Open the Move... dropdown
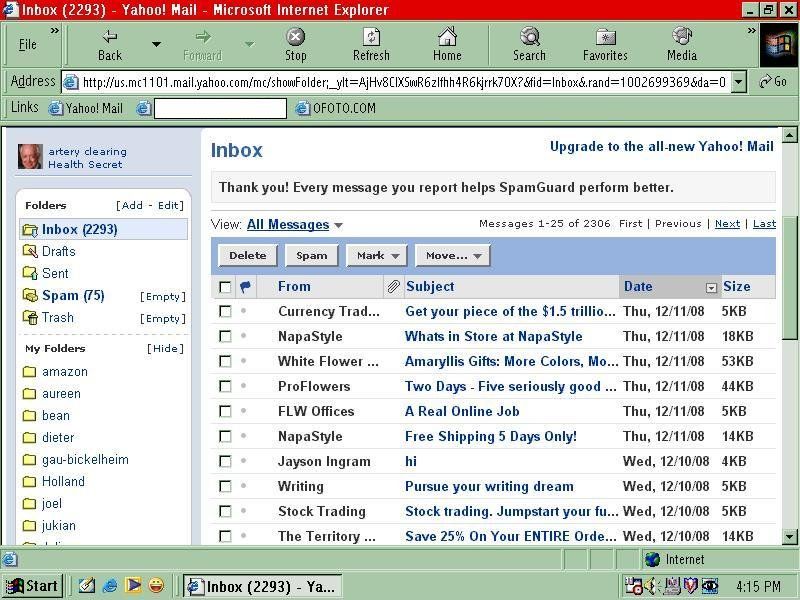Screen dimensions: 800x600 [x=452, y=255]
